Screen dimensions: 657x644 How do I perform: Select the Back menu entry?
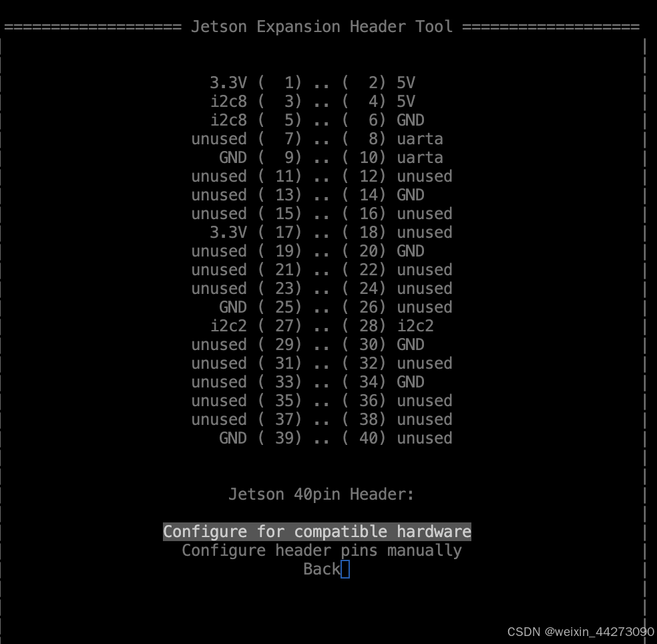click(322, 569)
